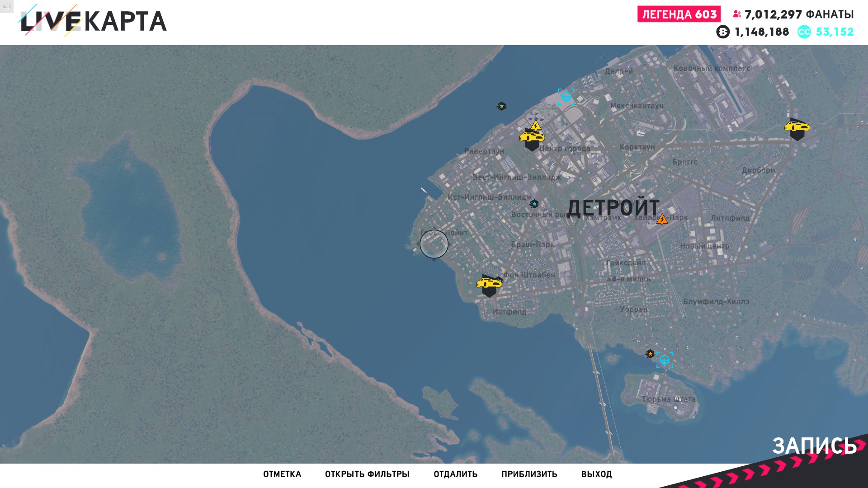Viewport: 868px width, 488px height.
Task: Click the circular map cursor at Гросс-Пойнт
Action: click(434, 244)
